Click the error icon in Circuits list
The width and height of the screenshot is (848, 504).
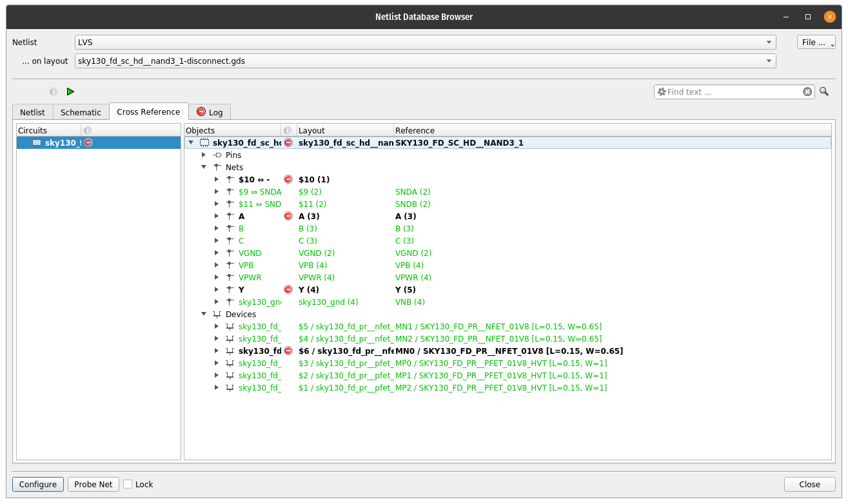(x=88, y=142)
